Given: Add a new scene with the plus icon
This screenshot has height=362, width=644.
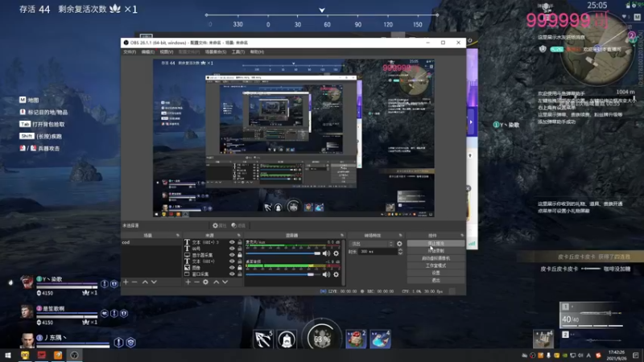Looking at the screenshot, I should click(126, 282).
